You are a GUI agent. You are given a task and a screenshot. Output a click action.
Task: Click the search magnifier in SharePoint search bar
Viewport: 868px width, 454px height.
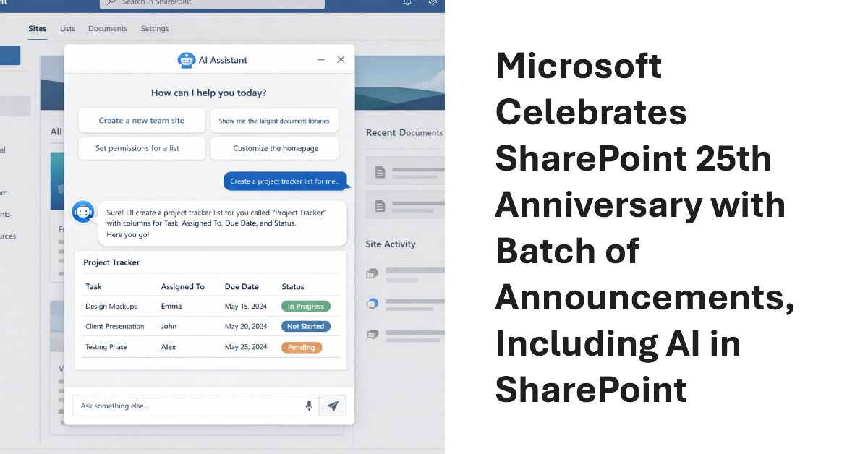click(x=110, y=3)
